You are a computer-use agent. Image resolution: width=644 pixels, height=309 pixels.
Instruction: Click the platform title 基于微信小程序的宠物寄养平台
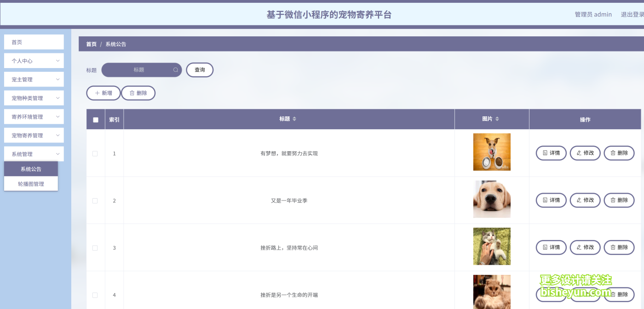click(x=329, y=15)
